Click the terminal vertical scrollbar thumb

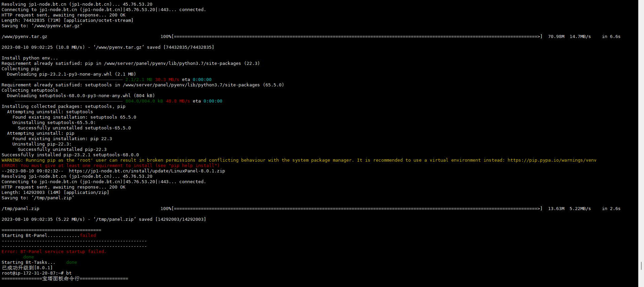641,266
